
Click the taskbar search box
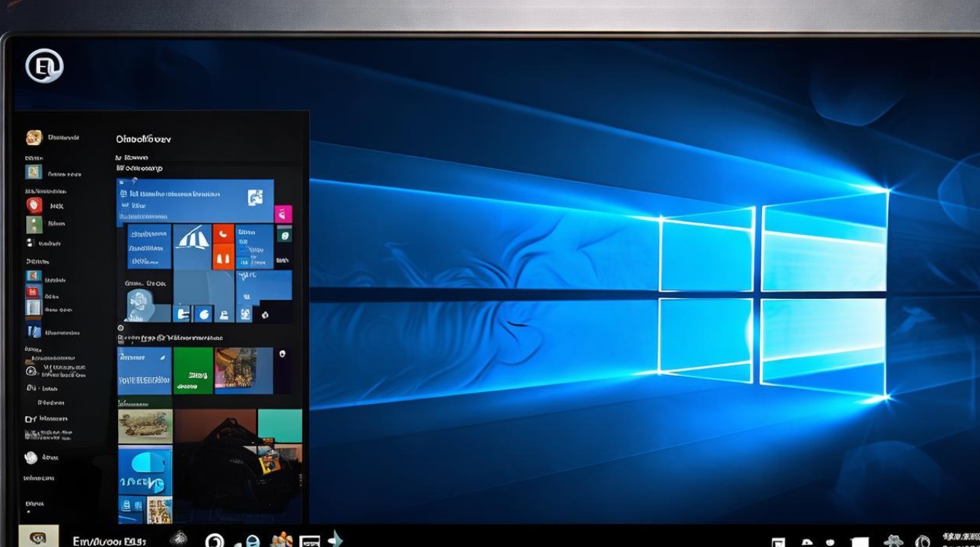tap(109, 540)
